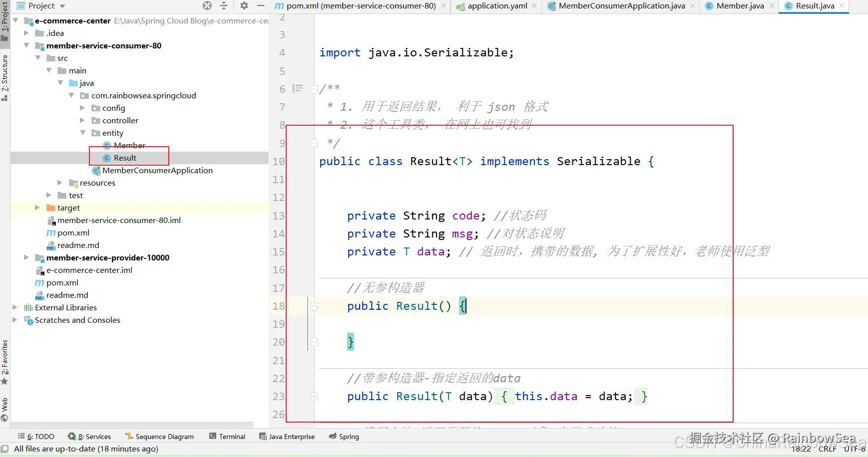Expand the controller package
868x457 pixels.
(x=82, y=120)
